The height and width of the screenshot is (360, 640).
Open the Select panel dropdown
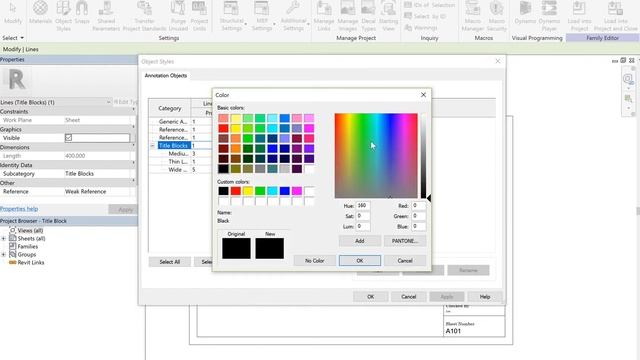(x=13, y=38)
